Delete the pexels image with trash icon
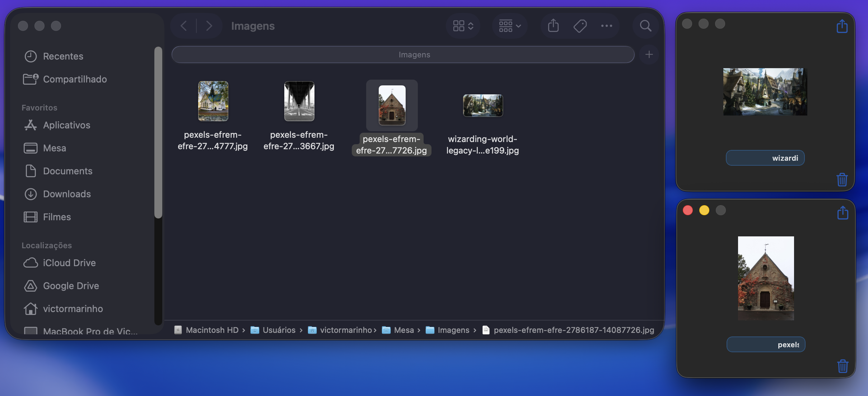This screenshot has width=868, height=396. [x=843, y=366]
